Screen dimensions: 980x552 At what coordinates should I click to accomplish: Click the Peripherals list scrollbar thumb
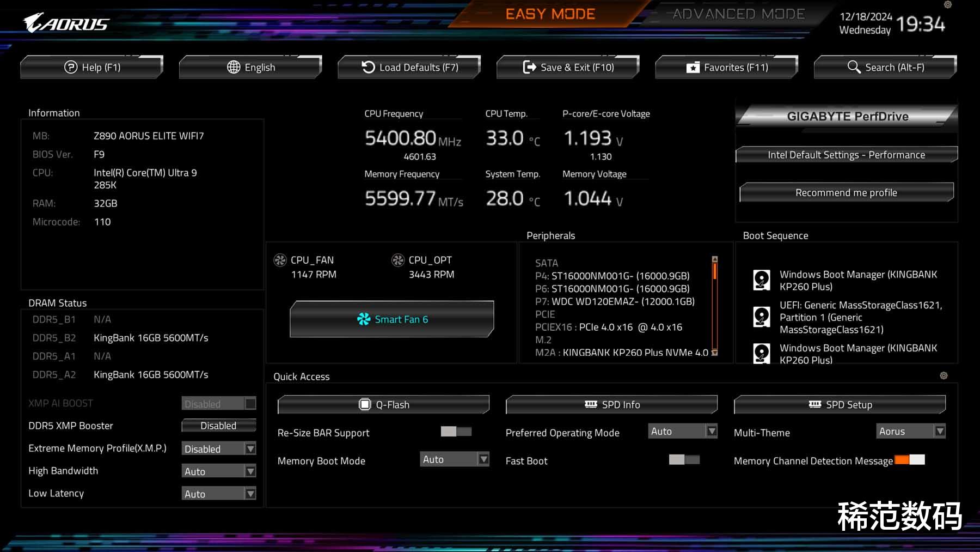[x=715, y=271]
